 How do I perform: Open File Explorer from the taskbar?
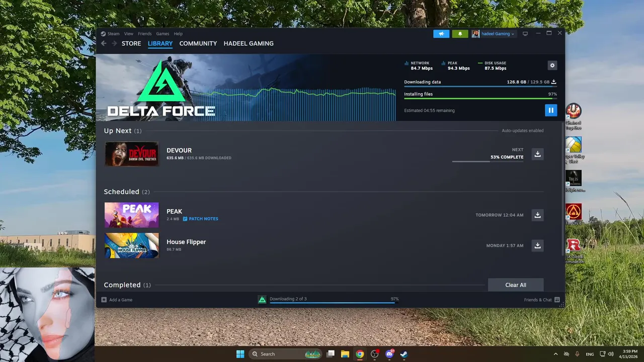point(345,354)
